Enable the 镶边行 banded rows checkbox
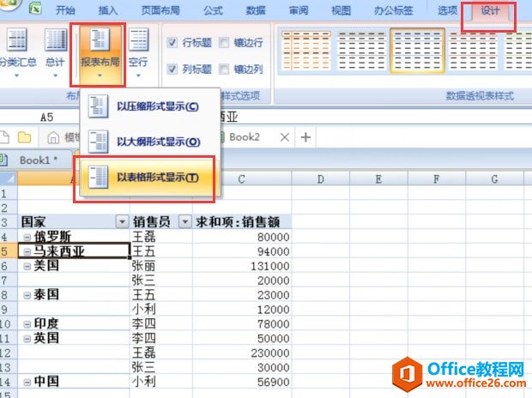Screen dimensions: 532x398 pyautogui.click(x=224, y=43)
